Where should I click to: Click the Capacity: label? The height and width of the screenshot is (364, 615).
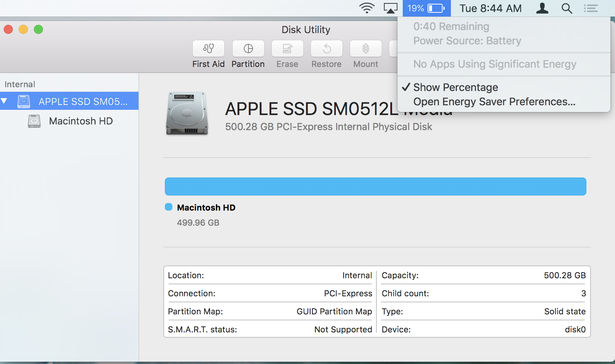pyautogui.click(x=400, y=275)
